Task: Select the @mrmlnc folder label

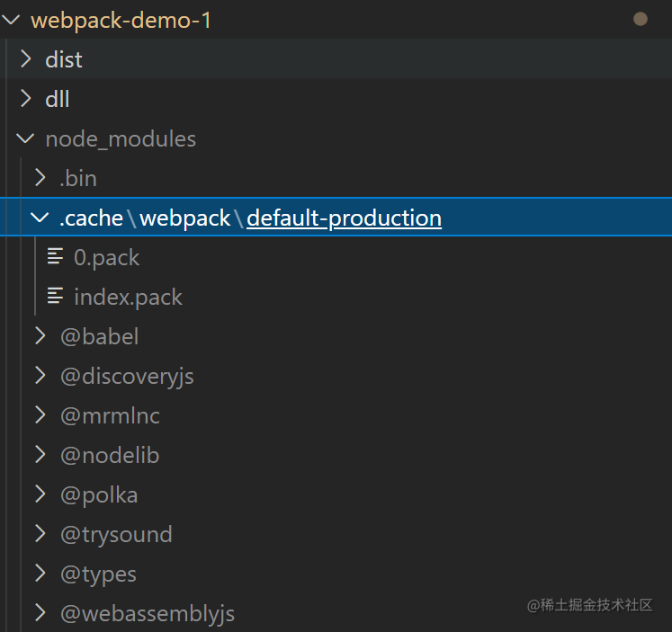Action: coord(110,415)
